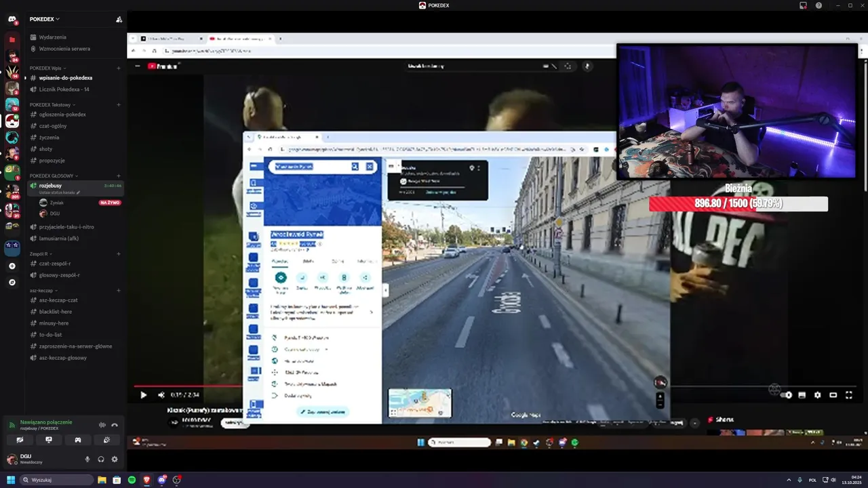
Task: Open zaproszenie-na-serwer-główne channel
Action: pyautogui.click(x=75, y=346)
